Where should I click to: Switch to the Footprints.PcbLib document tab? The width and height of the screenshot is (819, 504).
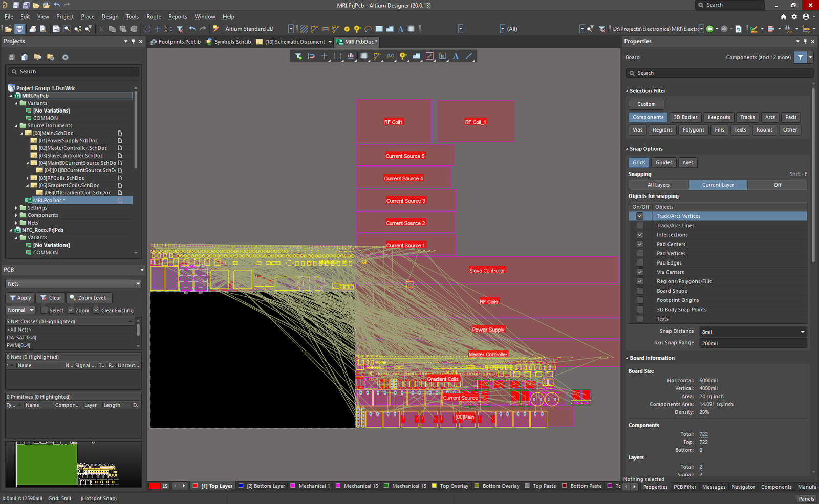click(176, 42)
